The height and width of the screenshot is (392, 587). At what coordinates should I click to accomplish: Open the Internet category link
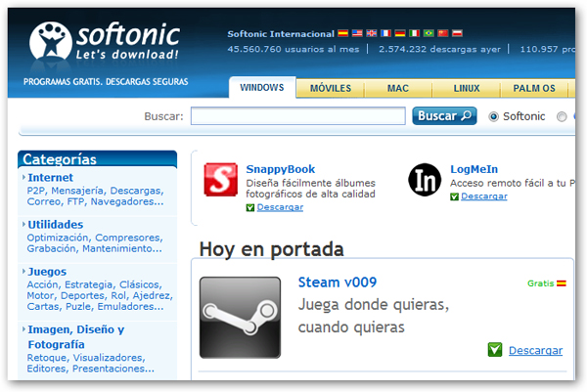tap(51, 177)
